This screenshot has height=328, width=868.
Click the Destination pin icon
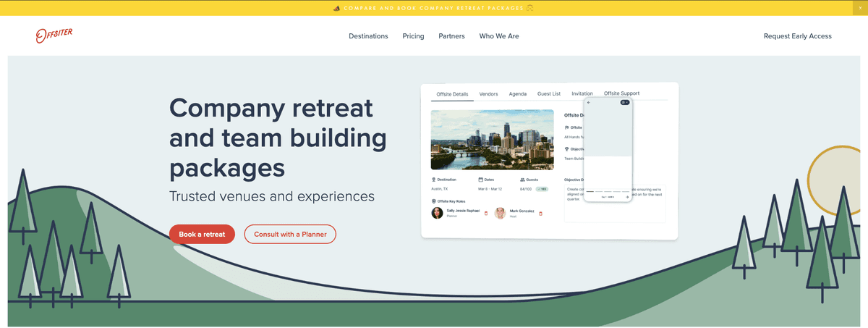coord(433,180)
